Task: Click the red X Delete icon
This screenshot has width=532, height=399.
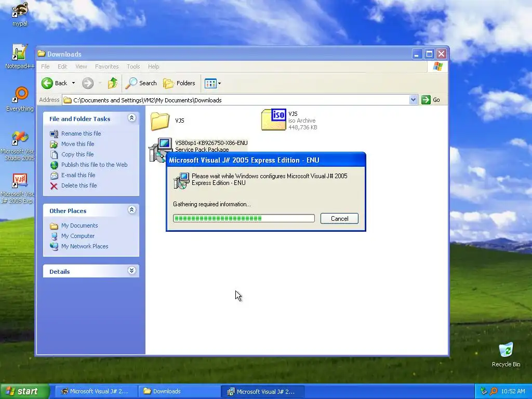Action: (x=54, y=186)
